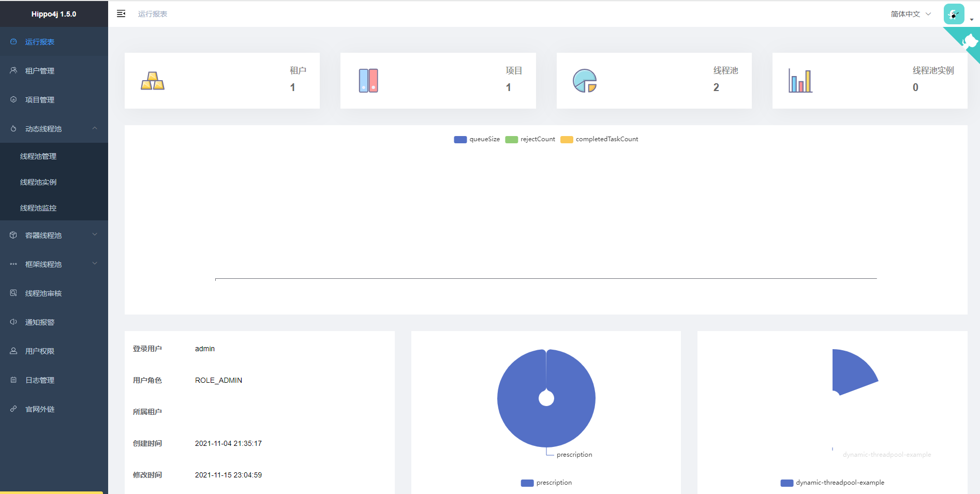Click the bar chart instance icon
This screenshot has height=494, width=980.
(800, 81)
